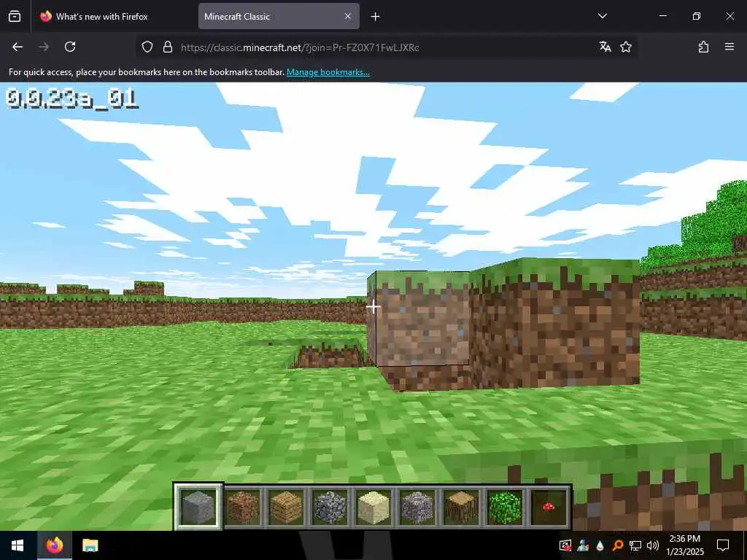Select the red mushroom in the hotbar
The width and height of the screenshot is (747, 560).
click(x=549, y=507)
